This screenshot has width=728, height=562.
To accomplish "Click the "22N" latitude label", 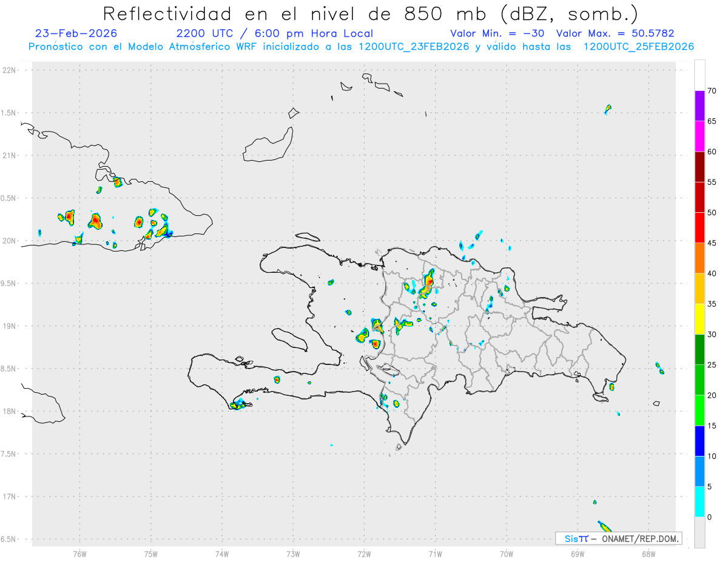I will [x=9, y=70].
